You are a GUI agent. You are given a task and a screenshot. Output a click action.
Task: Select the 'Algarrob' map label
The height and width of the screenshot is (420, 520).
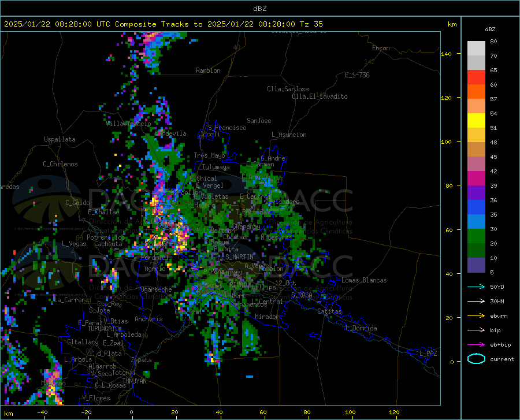[x=102, y=366]
